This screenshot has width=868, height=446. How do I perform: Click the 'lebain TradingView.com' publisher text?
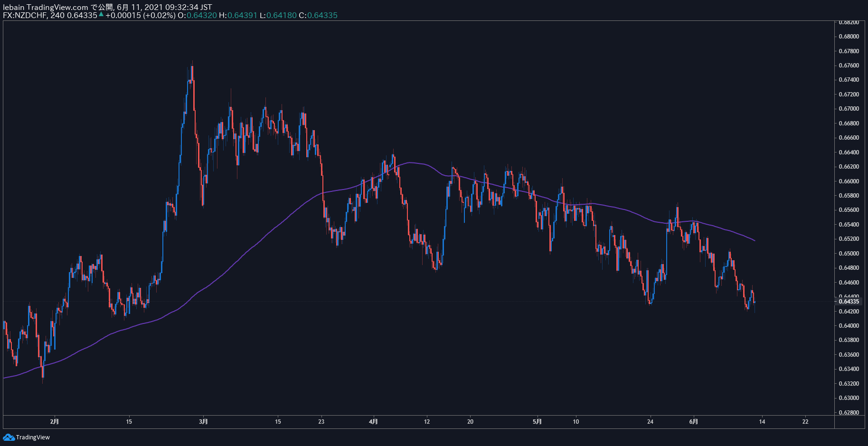coord(46,7)
